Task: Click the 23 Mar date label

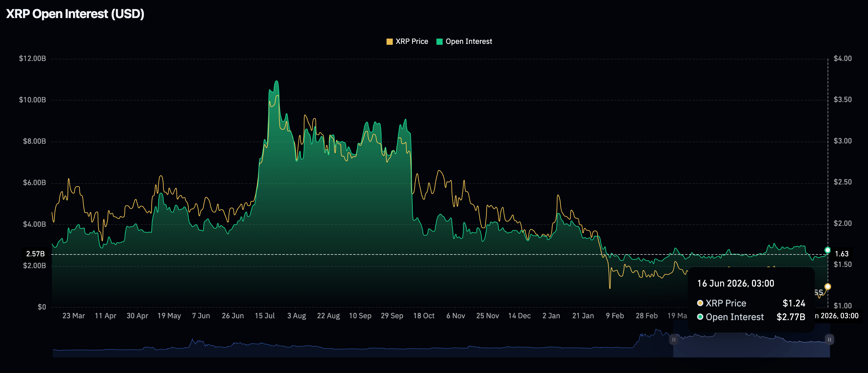Action: point(73,316)
